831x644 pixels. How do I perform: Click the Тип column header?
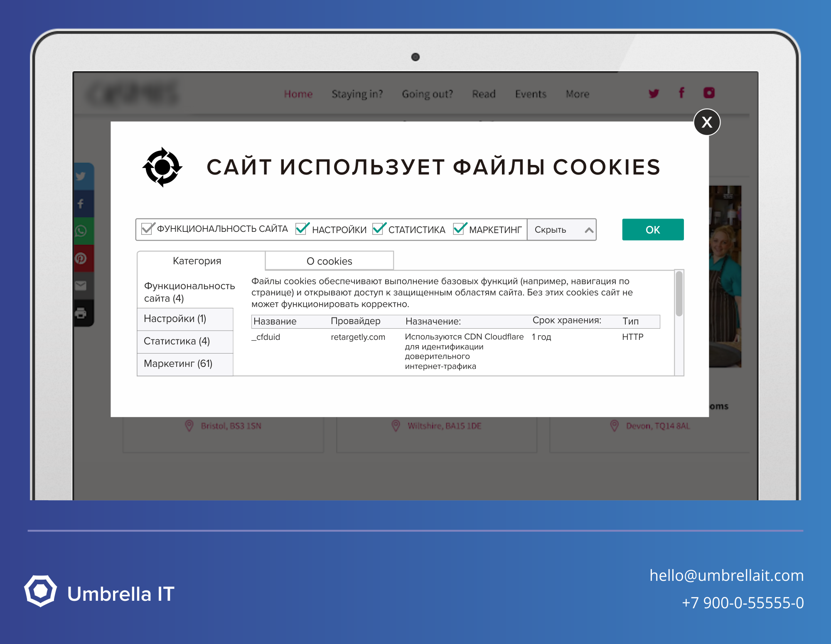coord(630,321)
